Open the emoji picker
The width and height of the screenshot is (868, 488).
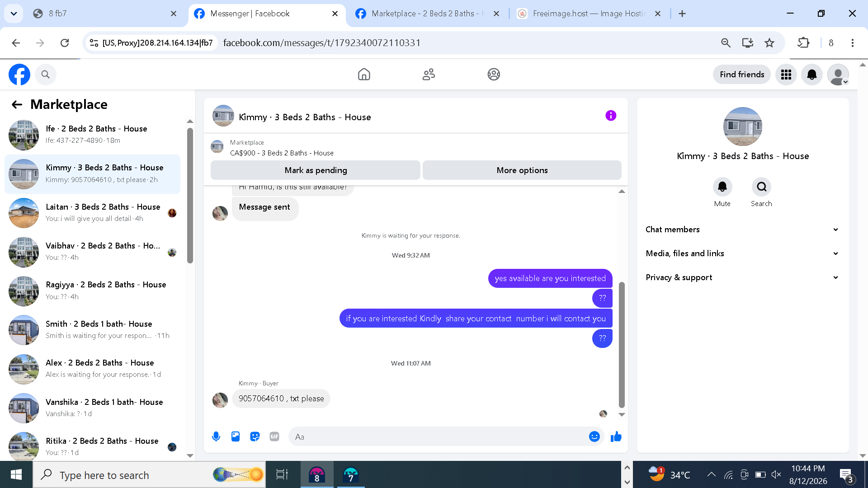[x=594, y=436]
